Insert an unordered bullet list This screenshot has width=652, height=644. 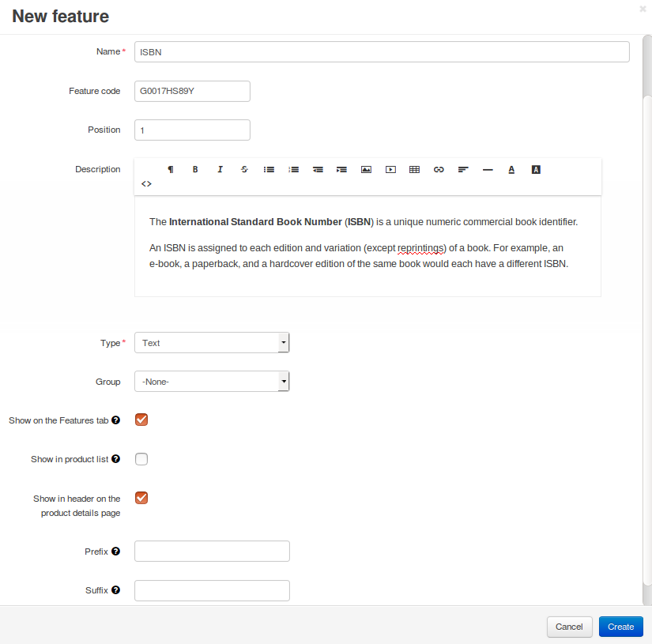pos(269,169)
